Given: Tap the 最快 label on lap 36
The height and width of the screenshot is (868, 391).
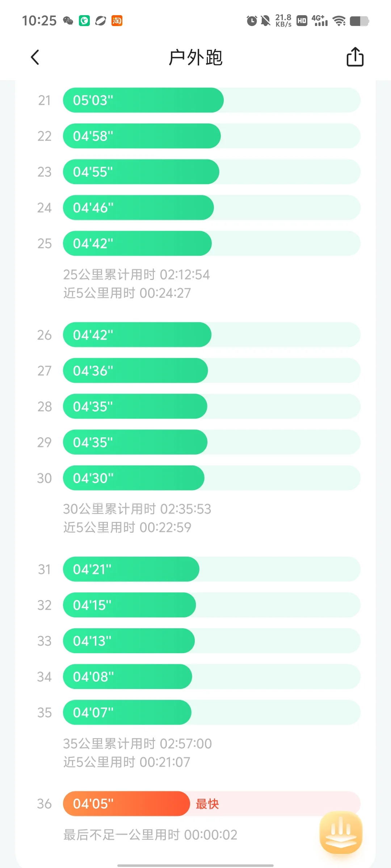Looking at the screenshot, I should point(207,804).
